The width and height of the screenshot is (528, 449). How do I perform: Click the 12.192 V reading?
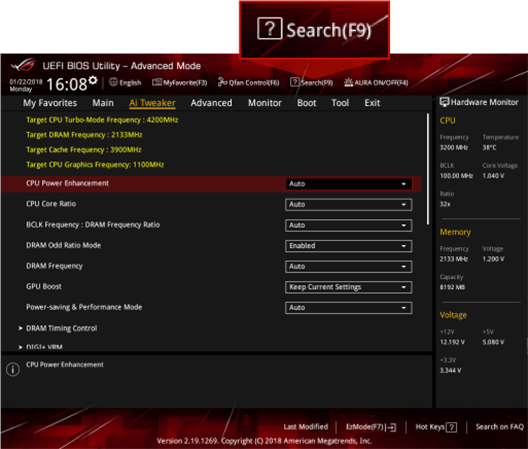(x=452, y=342)
